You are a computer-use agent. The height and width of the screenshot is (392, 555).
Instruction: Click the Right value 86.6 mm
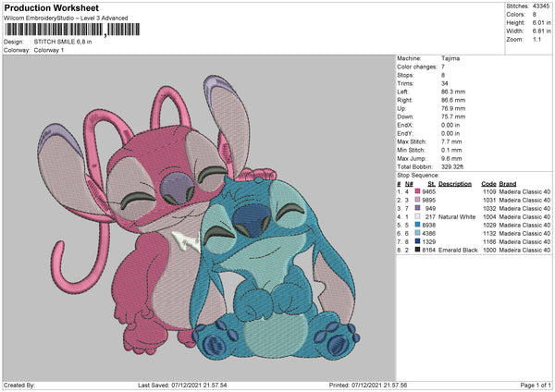(453, 100)
